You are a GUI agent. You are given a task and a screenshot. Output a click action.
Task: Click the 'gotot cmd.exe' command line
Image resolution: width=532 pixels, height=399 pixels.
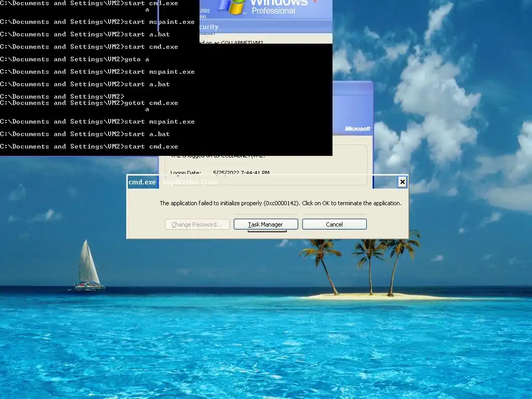pos(89,103)
